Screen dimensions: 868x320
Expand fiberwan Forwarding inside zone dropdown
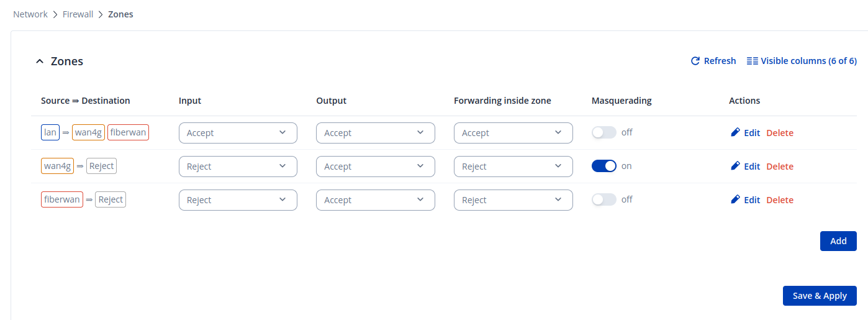(x=513, y=200)
